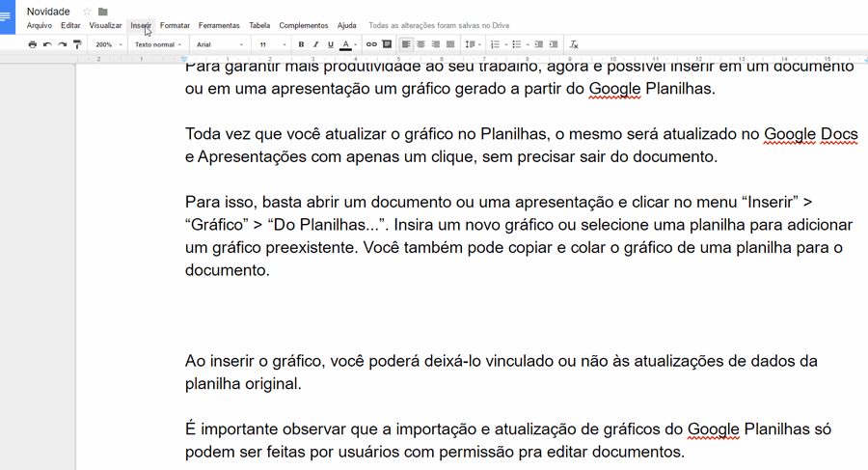The height and width of the screenshot is (470, 868).
Task: Click the bulleted list icon
Action: coord(517,44)
